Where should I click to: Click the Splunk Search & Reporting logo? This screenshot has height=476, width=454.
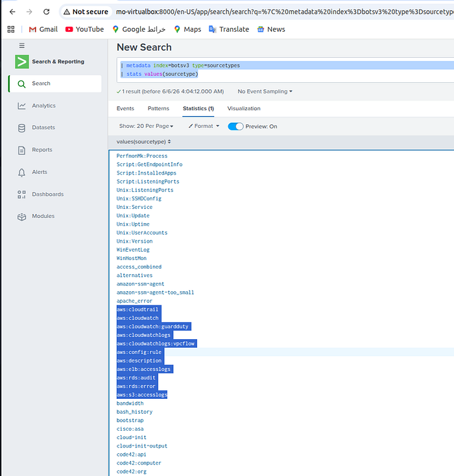[x=22, y=62]
